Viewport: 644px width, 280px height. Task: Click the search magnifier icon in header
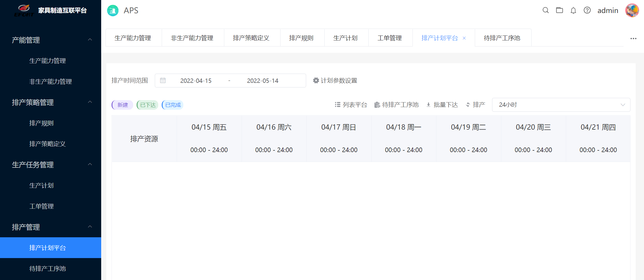(x=545, y=10)
